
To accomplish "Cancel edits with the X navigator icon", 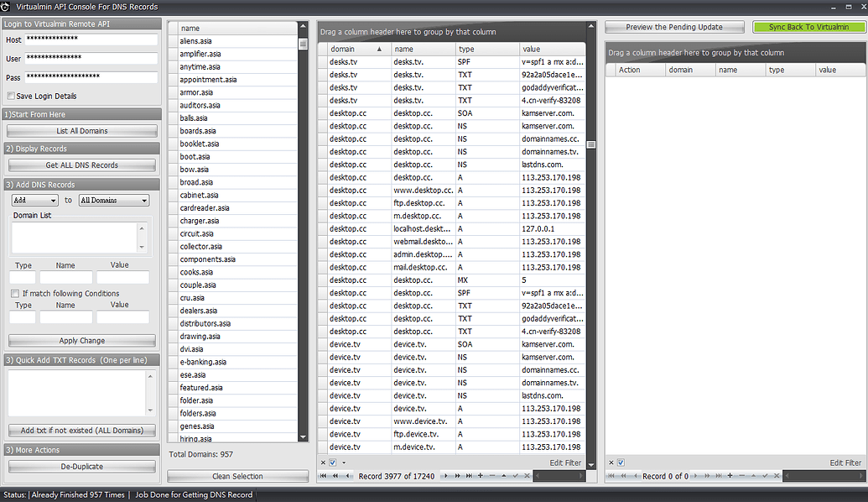I will click(x=527, y=476).
